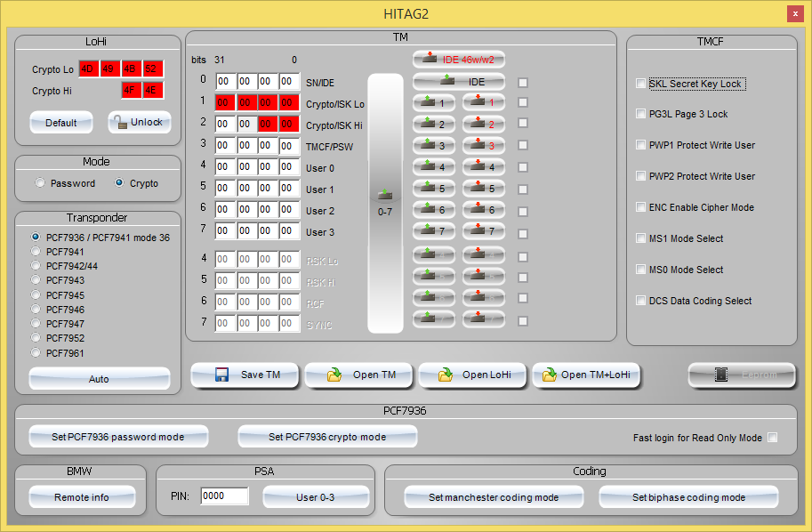The image size is (812, 532).
Task: Write page 2 with the red-arrow button
Action: (x=484, y=125)
